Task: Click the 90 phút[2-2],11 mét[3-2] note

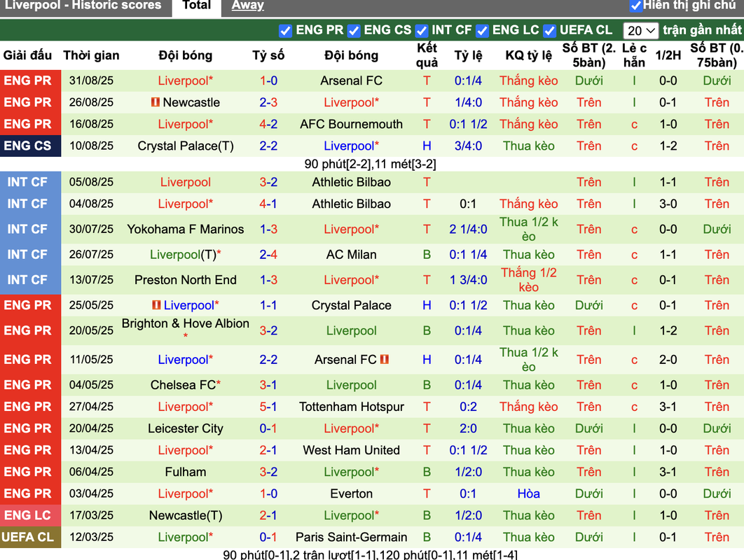Action: pos(370,164)
